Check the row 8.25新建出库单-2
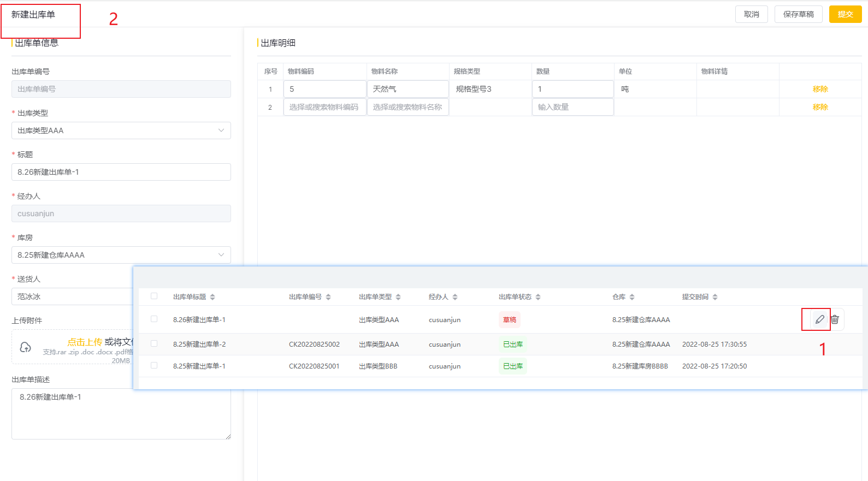 tap(154, 343)
